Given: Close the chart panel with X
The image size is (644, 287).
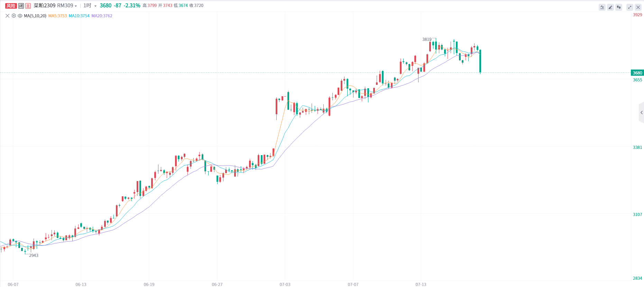Looking at the screenshot, I should coord(638,7).
